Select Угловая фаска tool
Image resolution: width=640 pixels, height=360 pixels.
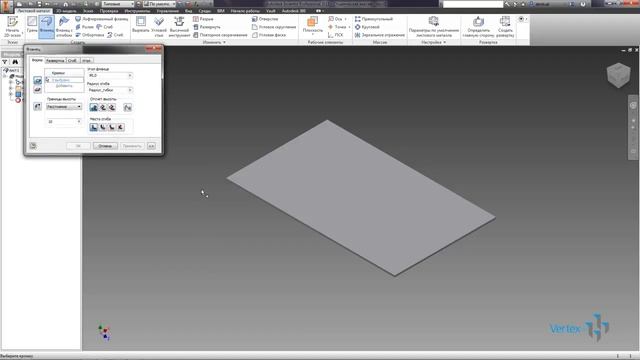click(x=269, y=35)
